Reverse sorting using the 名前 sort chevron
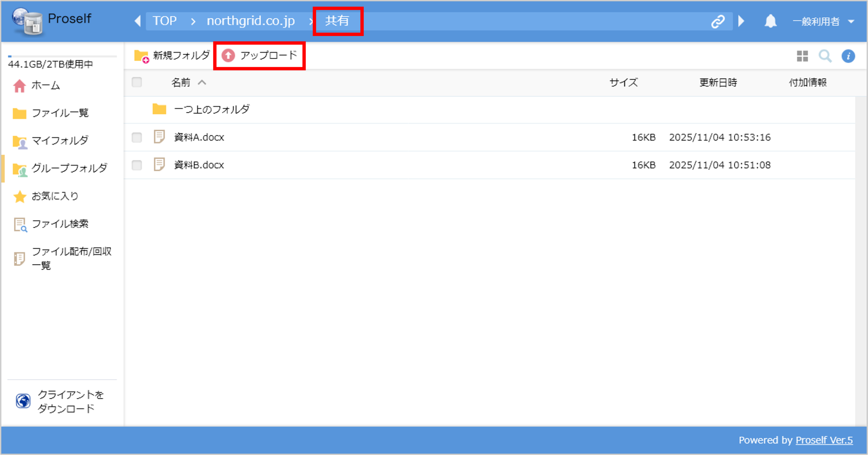The width and height of the screenshot is (868, 455). tap(203, 82)
